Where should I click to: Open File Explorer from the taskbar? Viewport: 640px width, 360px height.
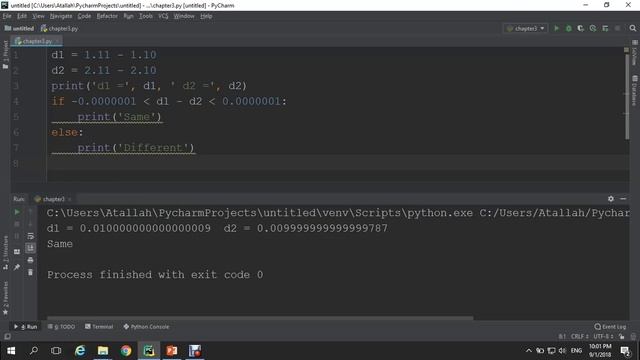103,351
